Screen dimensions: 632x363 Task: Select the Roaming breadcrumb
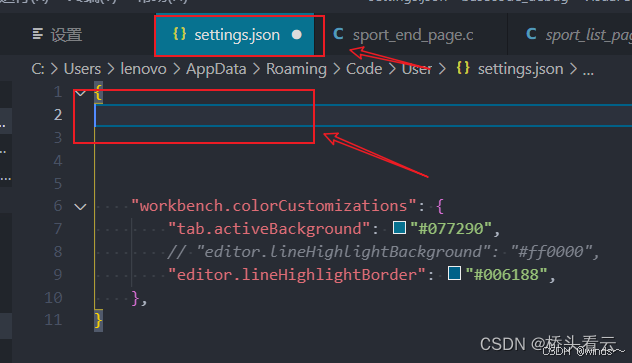(x=296, y=69)
